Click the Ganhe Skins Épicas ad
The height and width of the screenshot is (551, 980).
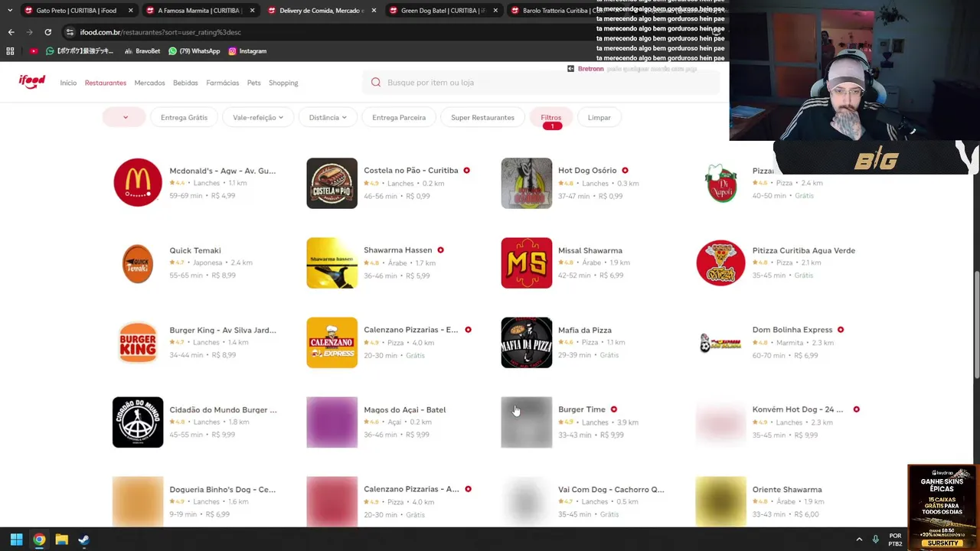[x=942, y=507]
